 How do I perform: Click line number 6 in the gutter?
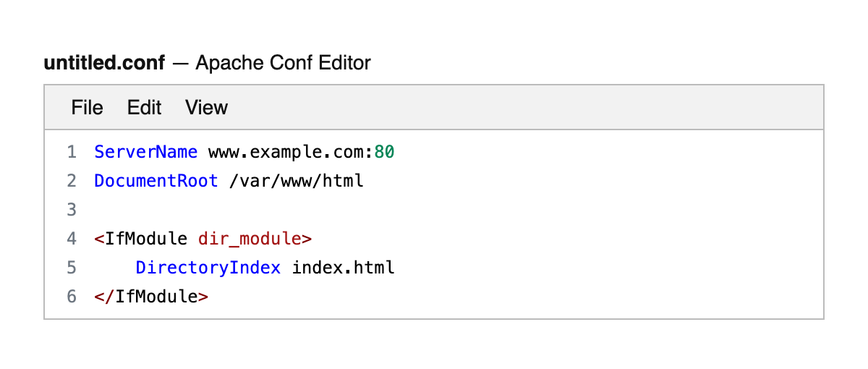click(x=71, y=297)
